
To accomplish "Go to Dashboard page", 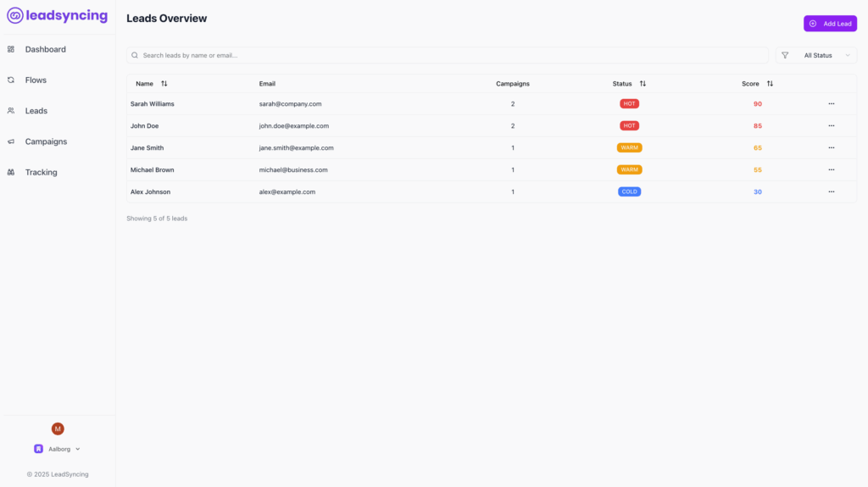I will point(46,49).
